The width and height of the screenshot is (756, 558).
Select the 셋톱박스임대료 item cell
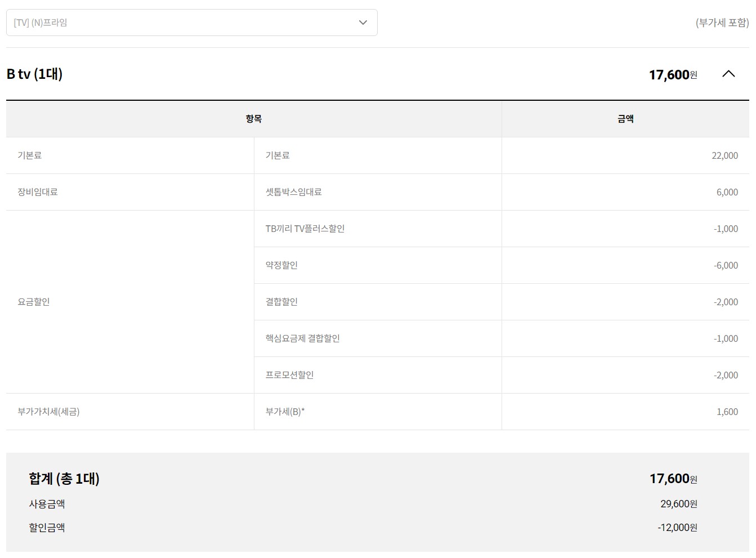click(378, 192)
